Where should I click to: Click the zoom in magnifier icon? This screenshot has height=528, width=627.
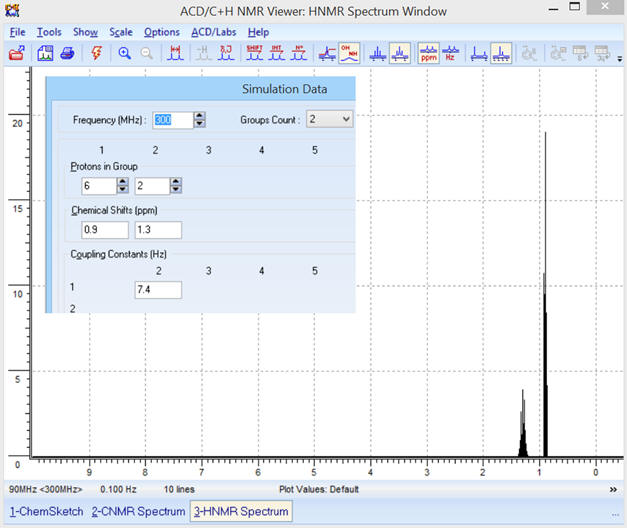124,53
